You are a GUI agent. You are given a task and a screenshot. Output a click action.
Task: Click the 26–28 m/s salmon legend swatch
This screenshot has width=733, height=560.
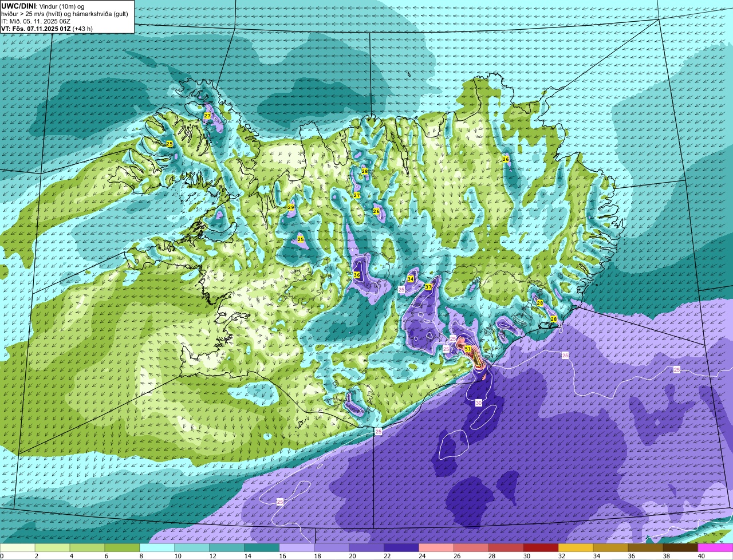point(471,548)
